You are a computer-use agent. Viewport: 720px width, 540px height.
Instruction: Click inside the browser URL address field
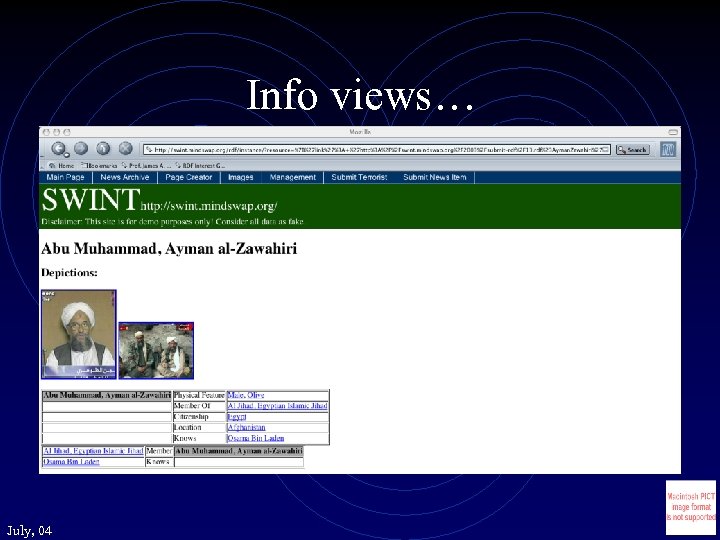(x=377, y=150)
